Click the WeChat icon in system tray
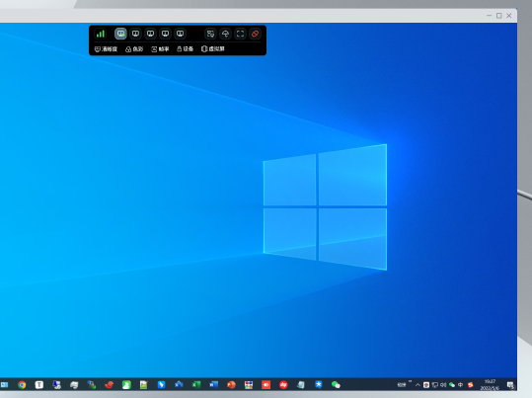The image size is (532, 398). 452,385
